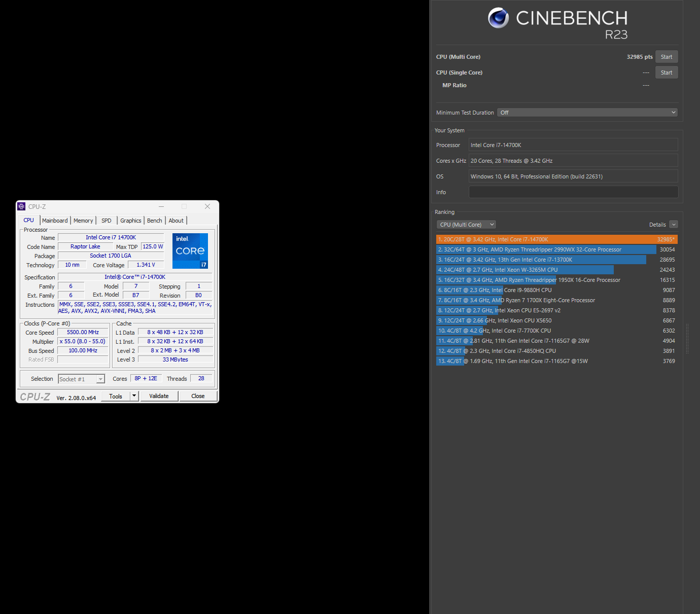Click the Processor field in Your System

(573, 145)
